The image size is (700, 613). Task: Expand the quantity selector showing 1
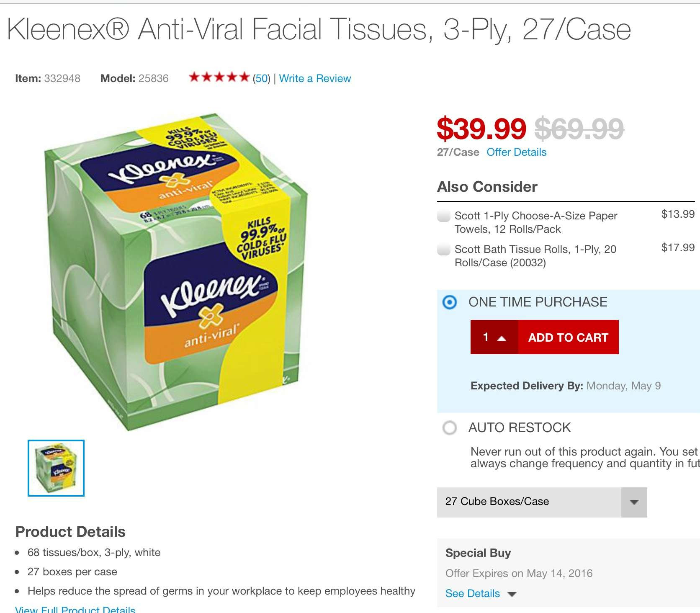coord(494,337)
